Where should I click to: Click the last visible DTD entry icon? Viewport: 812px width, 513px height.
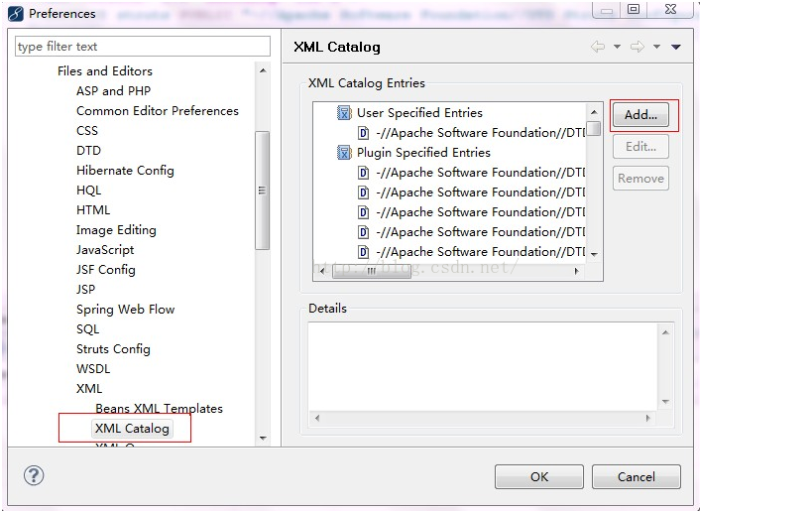tap(364, 252)
